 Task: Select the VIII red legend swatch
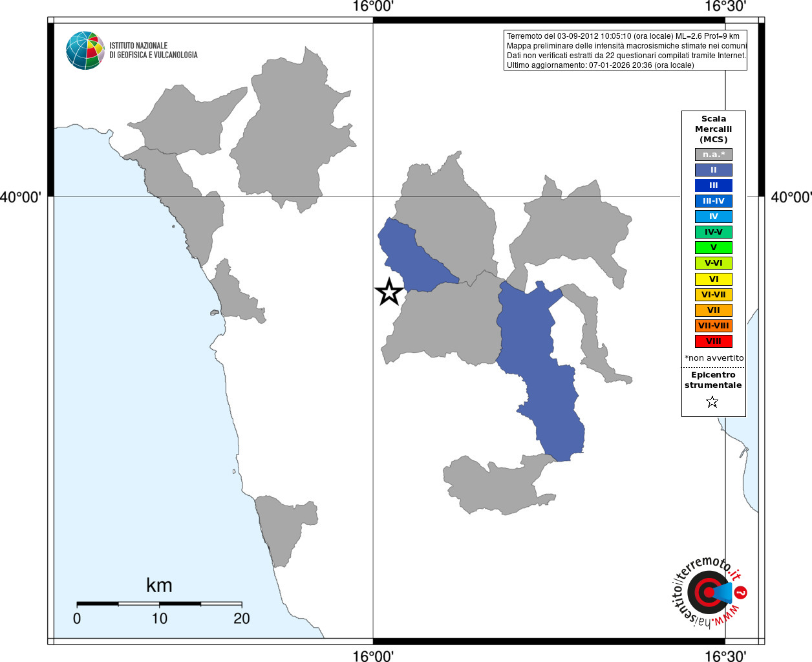(714, 341)
